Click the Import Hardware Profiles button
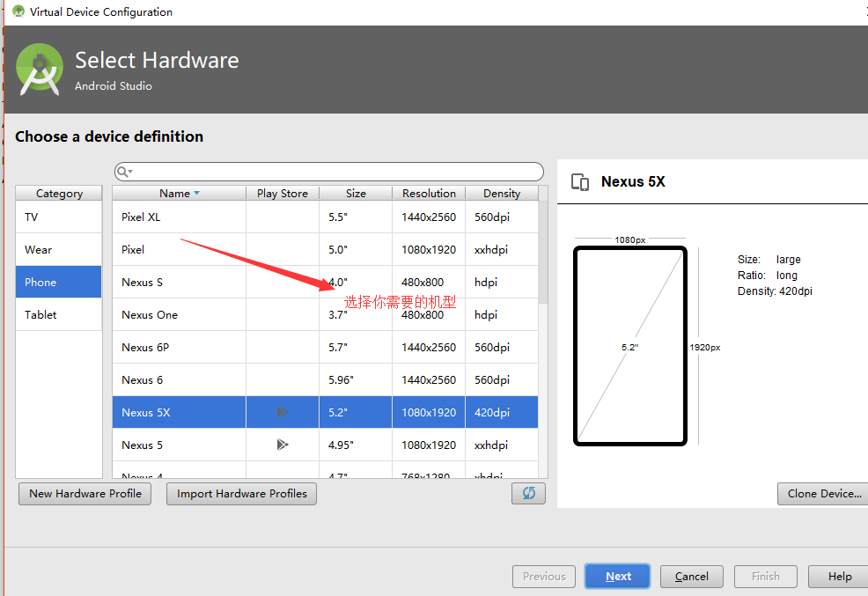868x596 pixels. click(241, 494)
